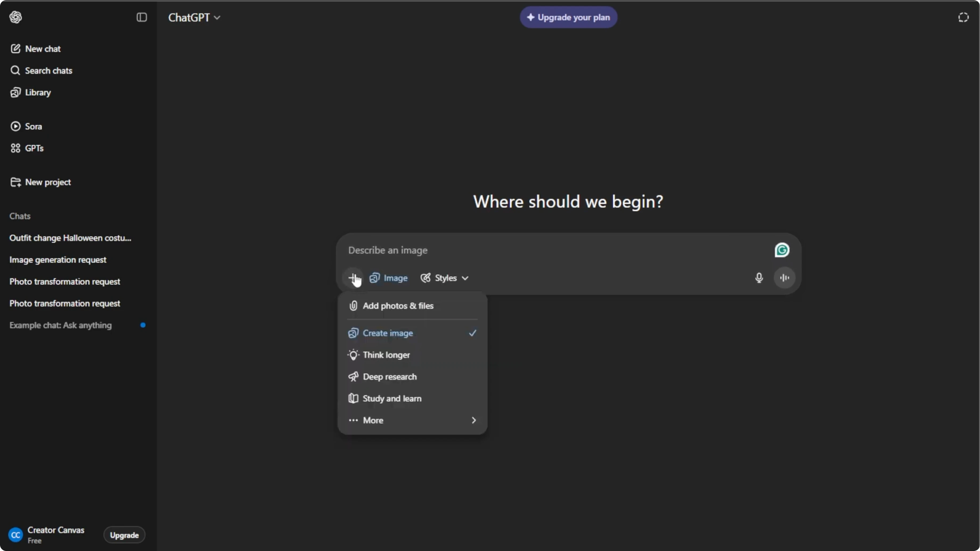This screenshot has width=980, height=551.
Task: Click the telescope icon next to Deep research
Action: (353, 376)
